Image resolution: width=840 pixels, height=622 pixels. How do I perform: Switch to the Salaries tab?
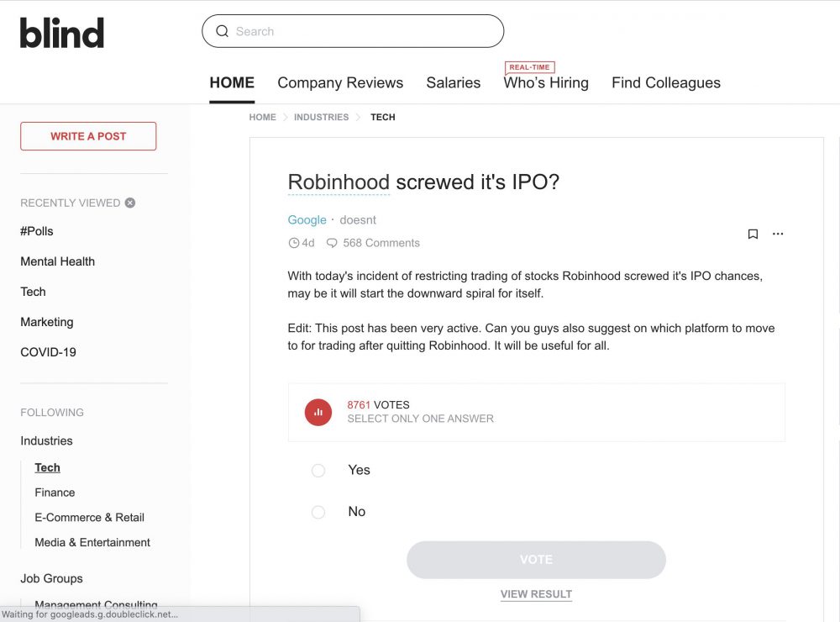(454, 82)
